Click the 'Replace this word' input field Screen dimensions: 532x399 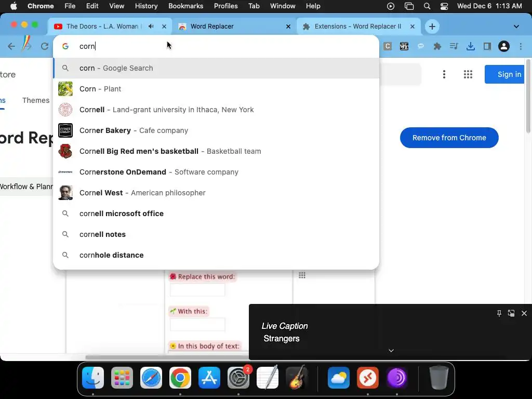(x=197, y=290)
